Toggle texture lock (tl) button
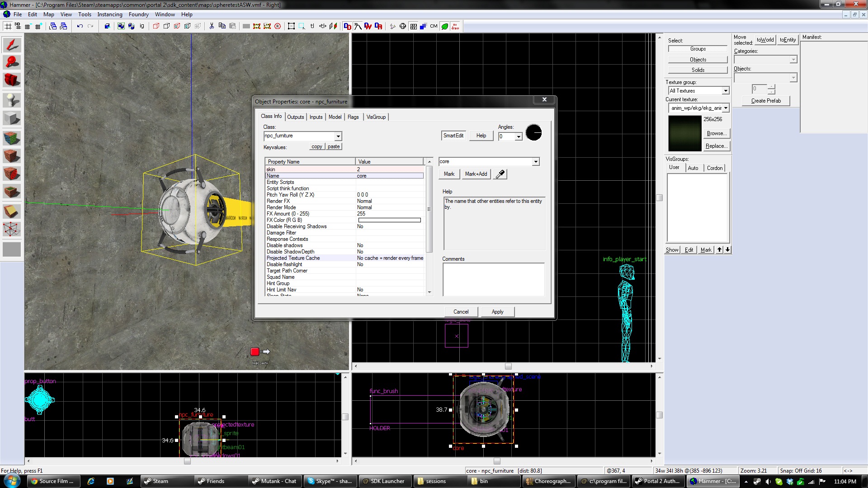The height and width of the screenshot is (488, 868). pyautogui.click(x=312, y=26)
